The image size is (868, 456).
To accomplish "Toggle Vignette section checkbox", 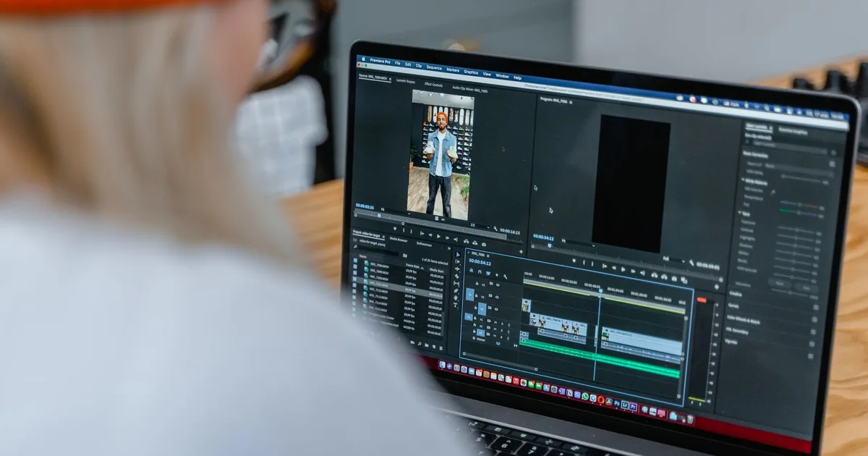I will (811, 356).
